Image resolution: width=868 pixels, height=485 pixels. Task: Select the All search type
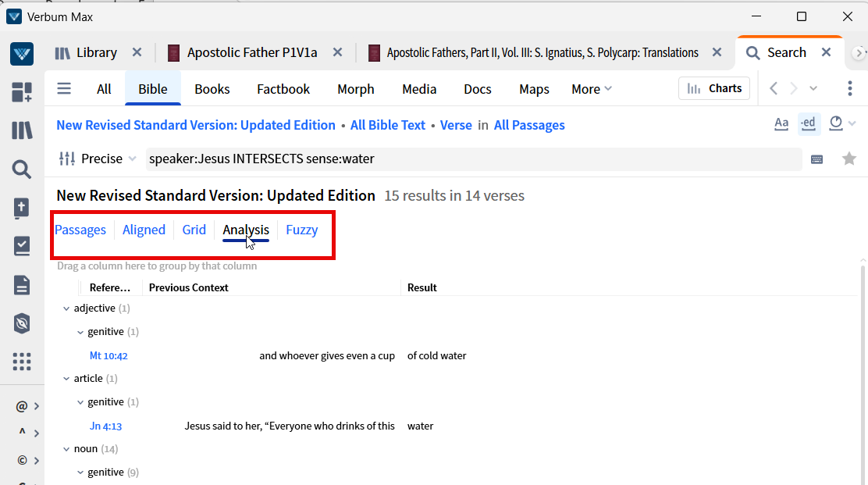[x=104, y=89]
